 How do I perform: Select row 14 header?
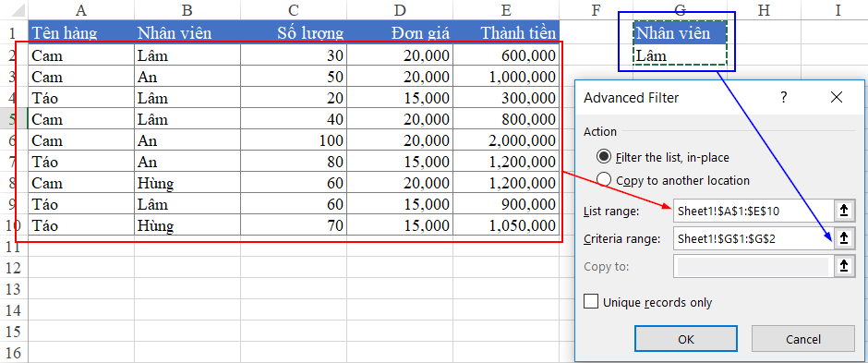[x=14, y=310]
